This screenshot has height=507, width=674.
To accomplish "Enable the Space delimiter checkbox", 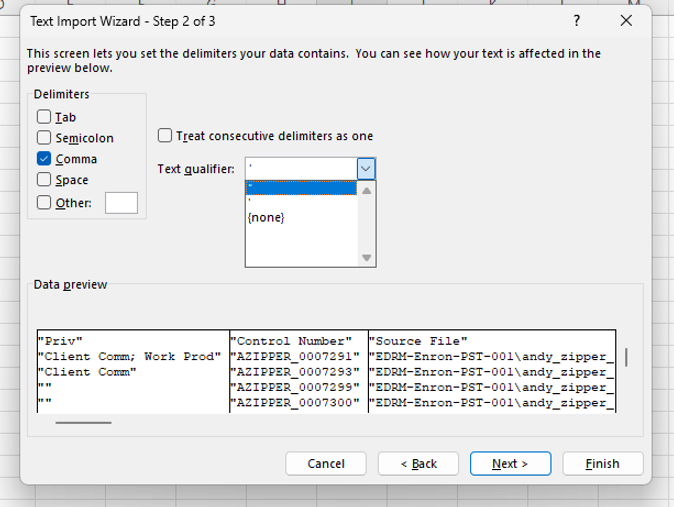I will (x=44, y=179).
